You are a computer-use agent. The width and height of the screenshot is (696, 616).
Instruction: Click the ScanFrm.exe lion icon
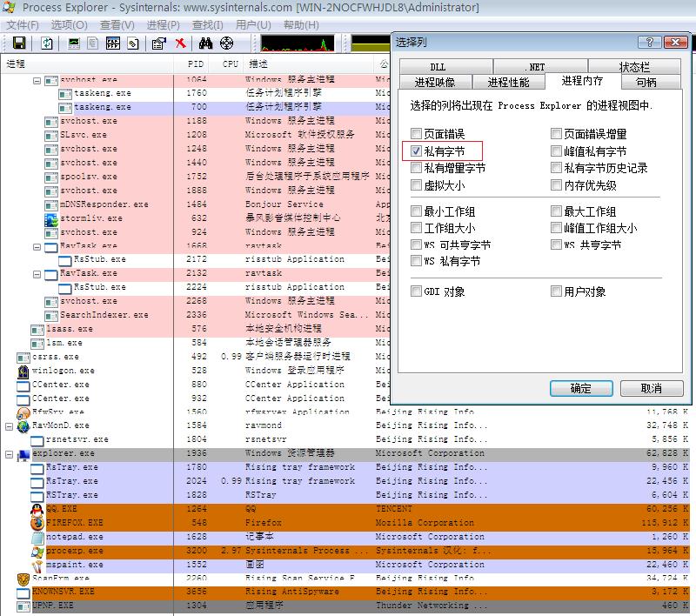click(x=23, y=579)
